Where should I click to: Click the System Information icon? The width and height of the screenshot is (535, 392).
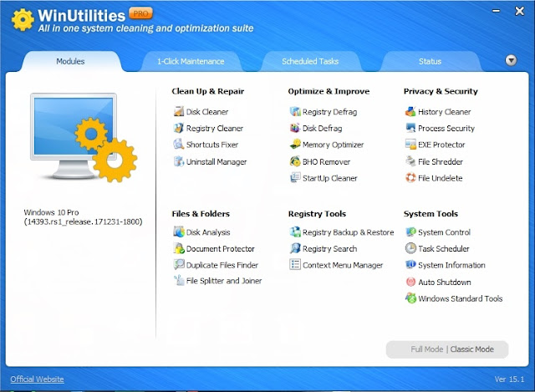pos(410,265)
